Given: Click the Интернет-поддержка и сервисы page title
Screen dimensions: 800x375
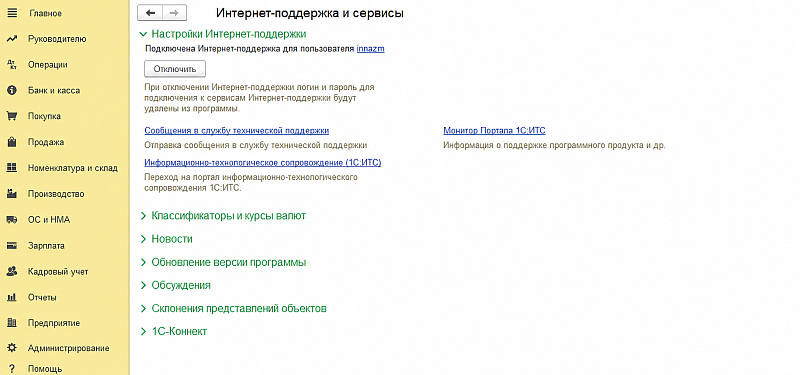Looking at the screenshot, I should (x=310, y=13).
